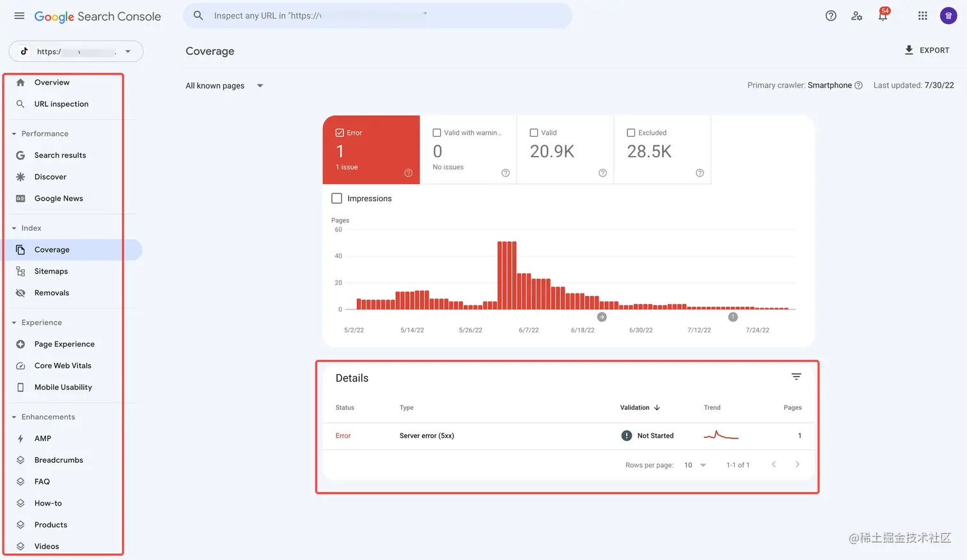Go to next page of details

click(798, 465)
